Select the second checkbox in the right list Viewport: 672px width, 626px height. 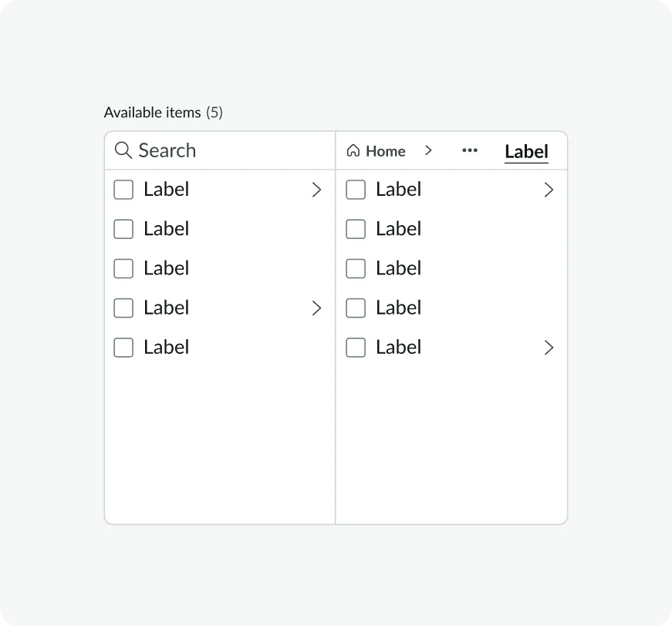(356, 229)
